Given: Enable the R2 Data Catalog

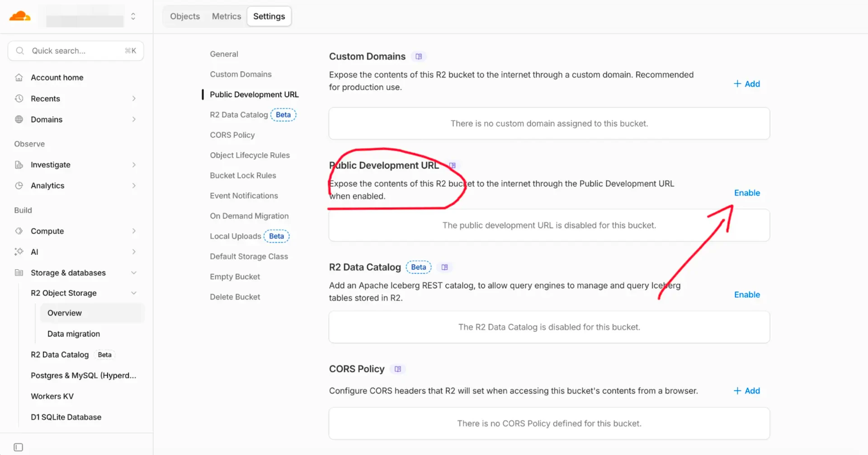Looking at the screenshot, I should pos(747,294).
